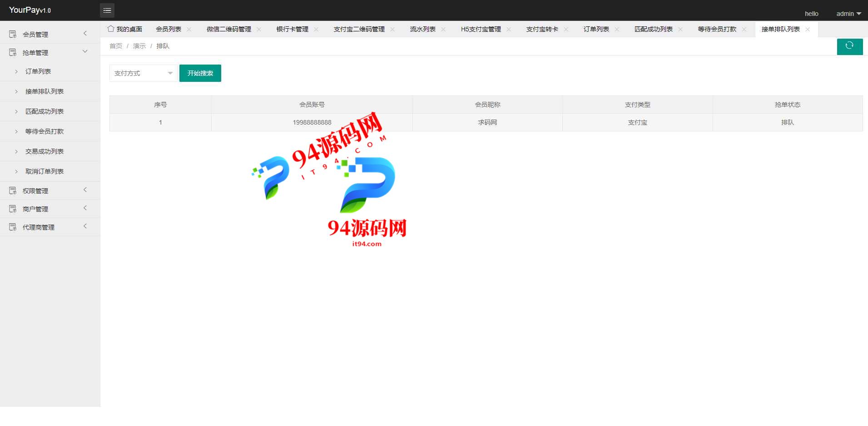Image resolution: width=868 pixels, height=426 pixels.
Task: Close the 接单排队列表 tab
Action: tap(808, 29)
